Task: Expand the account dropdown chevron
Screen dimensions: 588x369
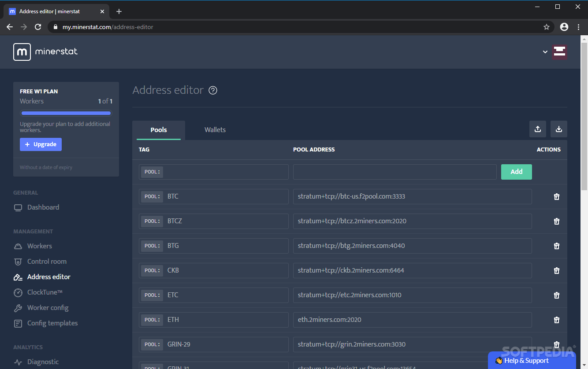Action: pos(545,52)
